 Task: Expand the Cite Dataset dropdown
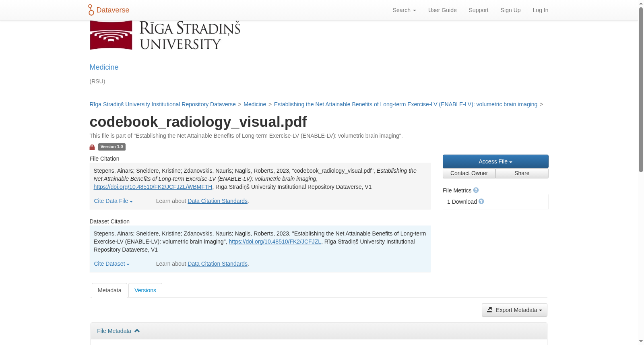point(111,264)
